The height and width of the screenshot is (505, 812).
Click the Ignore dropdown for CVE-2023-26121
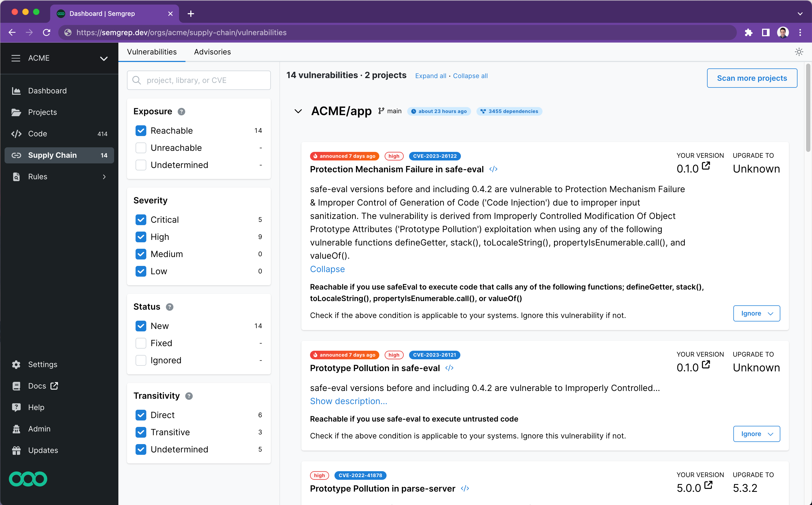[x=757, y=433]
